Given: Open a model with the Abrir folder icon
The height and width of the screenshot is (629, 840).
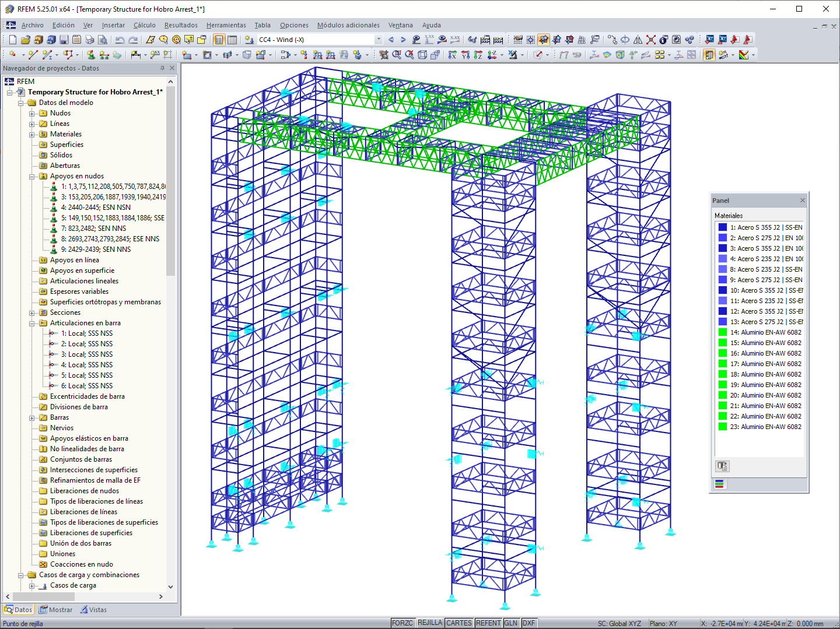Looking at the screenshot, I should pos(26,40).
